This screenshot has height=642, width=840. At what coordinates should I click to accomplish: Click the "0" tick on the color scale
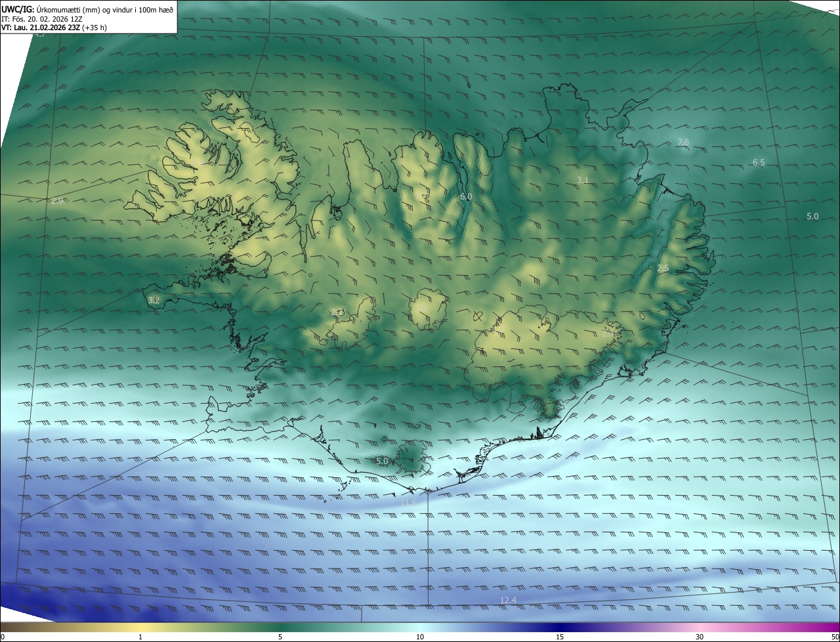click(3, 637)
